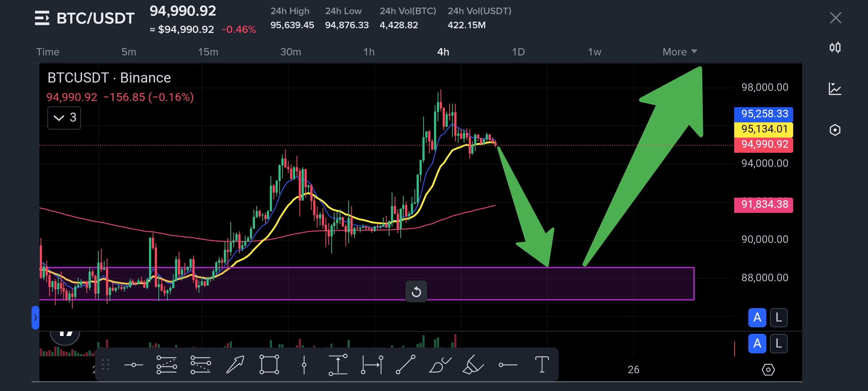Viewport: 868px width, 391px height.
Task: Select the arrow drawing tool
Action: [x=235, y=365]
